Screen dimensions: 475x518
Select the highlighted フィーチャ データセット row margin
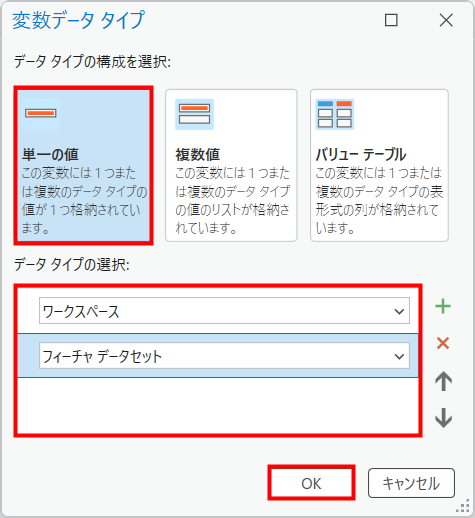(x=28, y=356)
